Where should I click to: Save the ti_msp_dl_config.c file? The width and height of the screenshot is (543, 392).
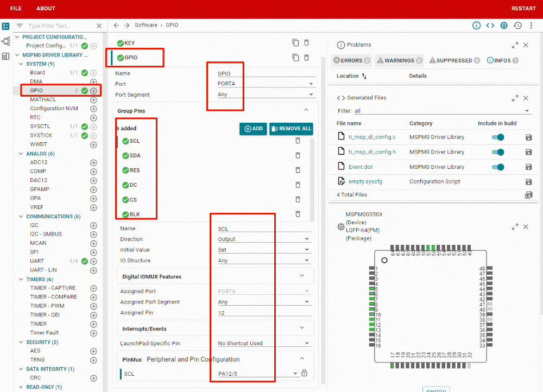(528, 137)
